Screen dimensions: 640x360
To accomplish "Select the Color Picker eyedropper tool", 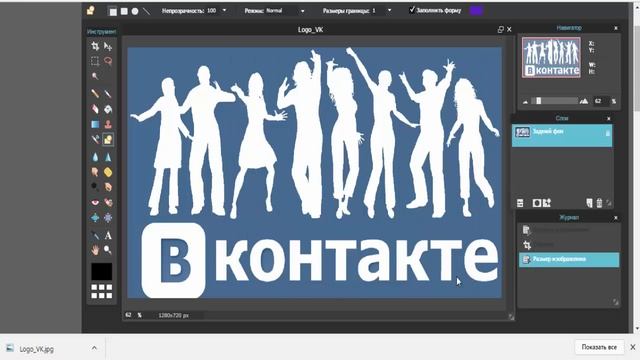I will (x=95, y=235).
